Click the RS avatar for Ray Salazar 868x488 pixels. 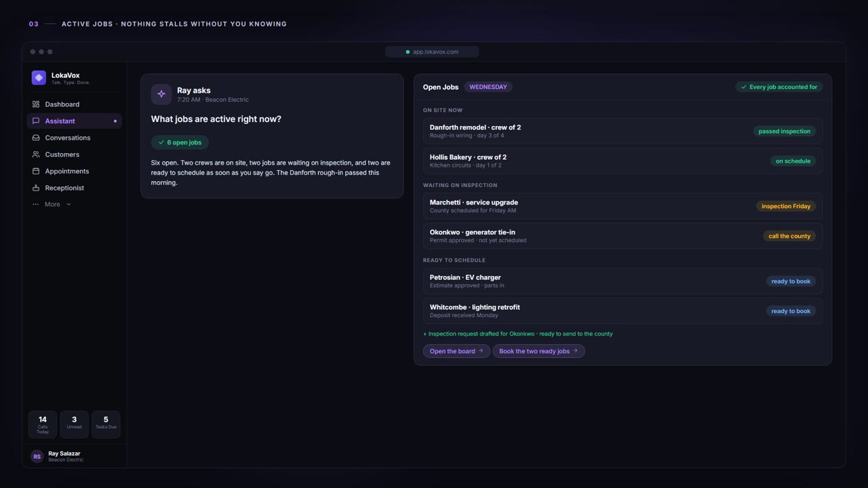[x=37, y=456]
